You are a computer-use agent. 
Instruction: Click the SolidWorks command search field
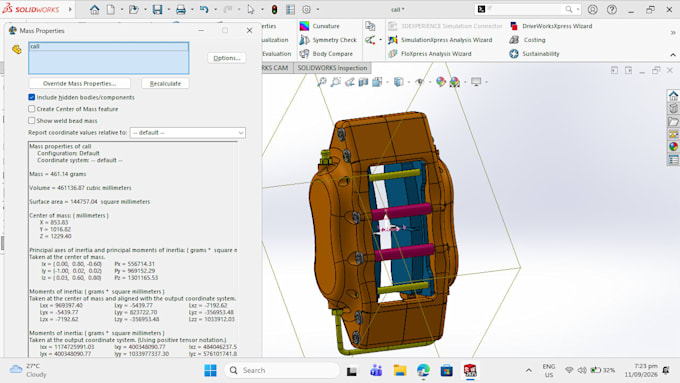(525, 9)
